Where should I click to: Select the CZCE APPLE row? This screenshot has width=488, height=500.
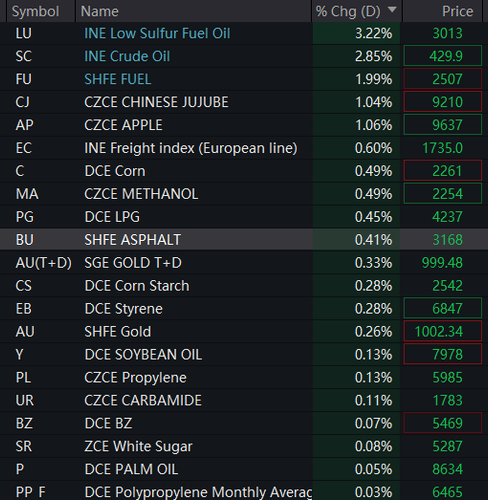244,125
